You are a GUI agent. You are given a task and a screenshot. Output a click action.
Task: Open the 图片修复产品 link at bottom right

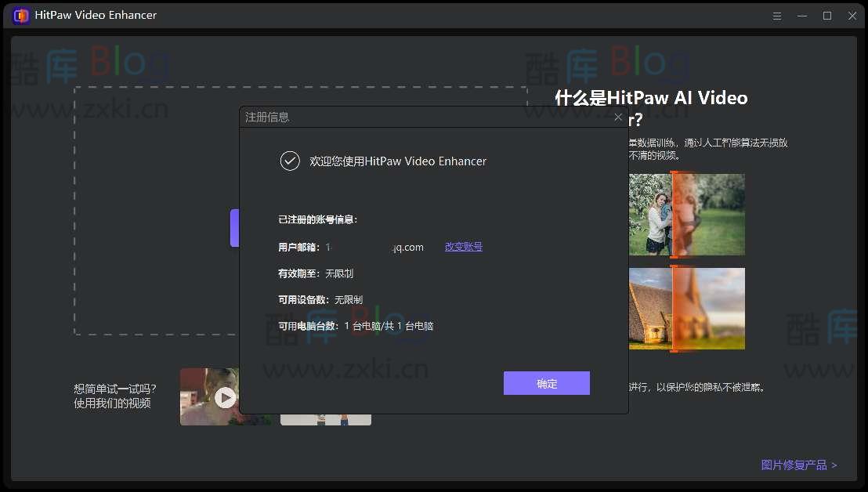coord(793,464)
